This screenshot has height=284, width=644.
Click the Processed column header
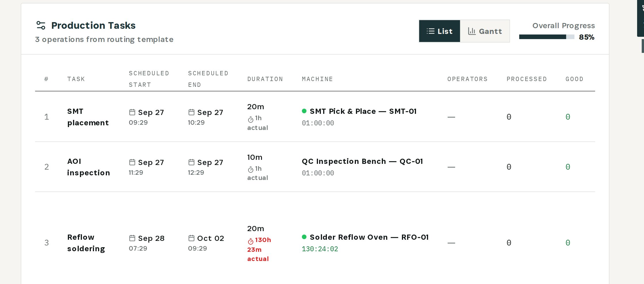tap(527, 79)
